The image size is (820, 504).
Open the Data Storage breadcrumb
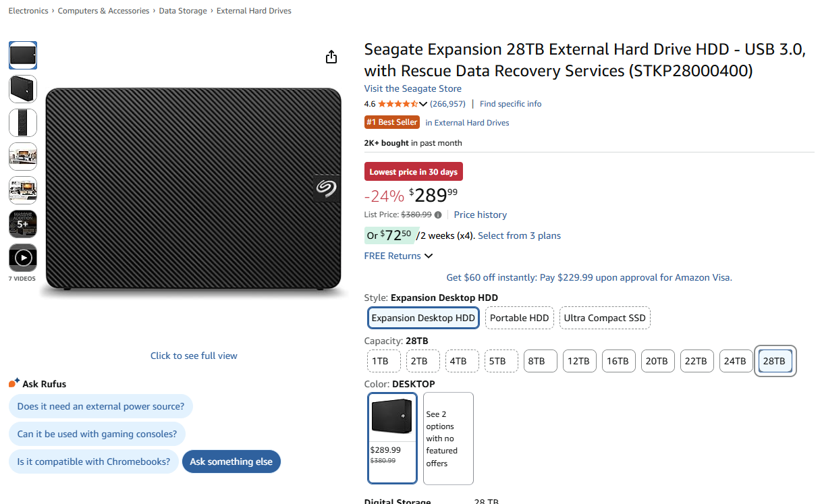[x=183, y=11]
